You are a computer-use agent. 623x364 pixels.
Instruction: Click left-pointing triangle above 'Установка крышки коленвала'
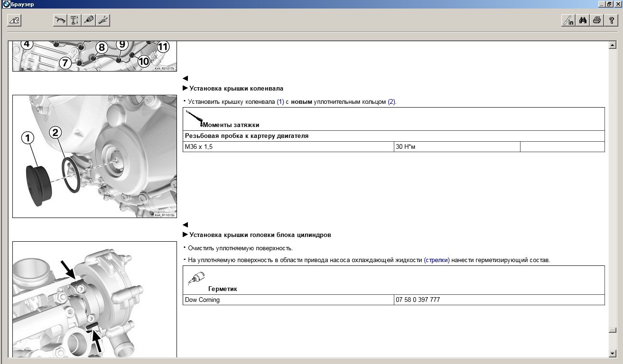pyautogui.click(x=185, y=78)
